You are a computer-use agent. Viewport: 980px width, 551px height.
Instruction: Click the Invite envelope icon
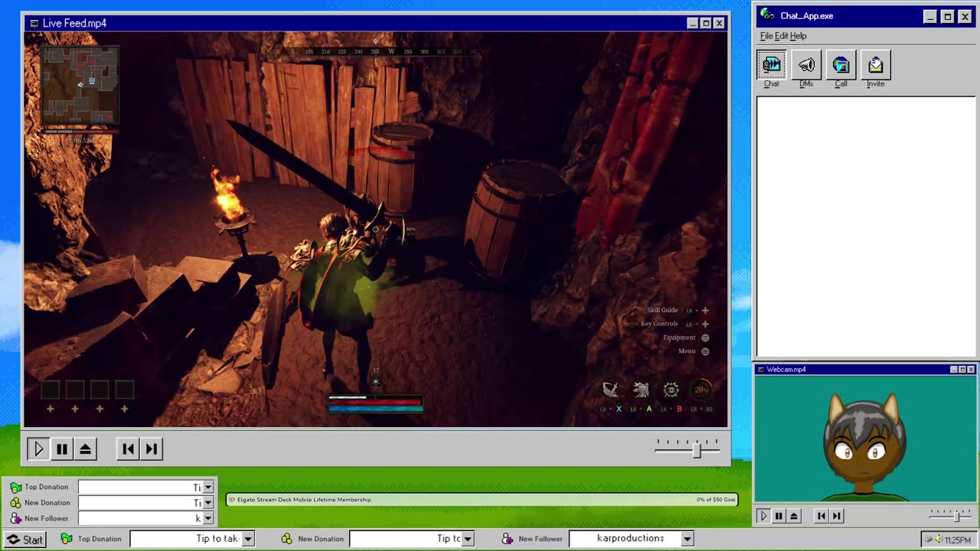point(876,65)
